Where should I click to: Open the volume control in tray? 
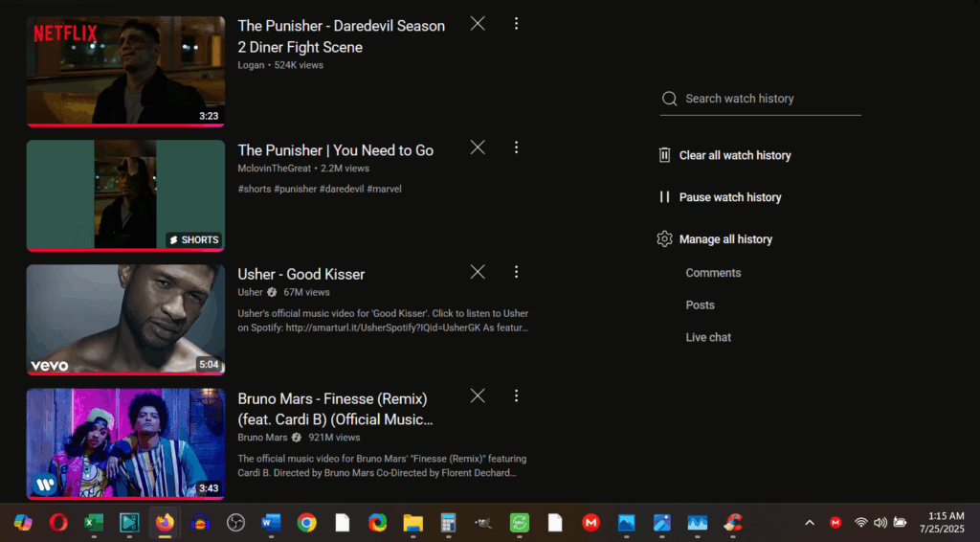coord(880,523)
